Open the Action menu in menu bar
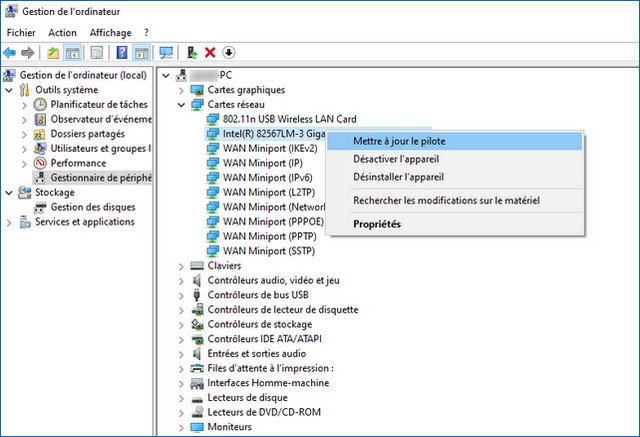This screenshot has width=640, height=437. click(62, 33)
